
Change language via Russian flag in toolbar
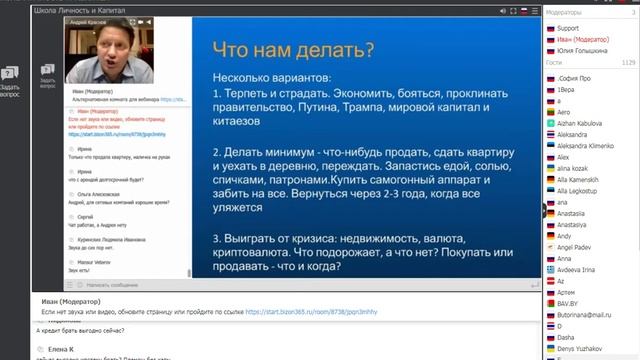click(x=524, y=11)
